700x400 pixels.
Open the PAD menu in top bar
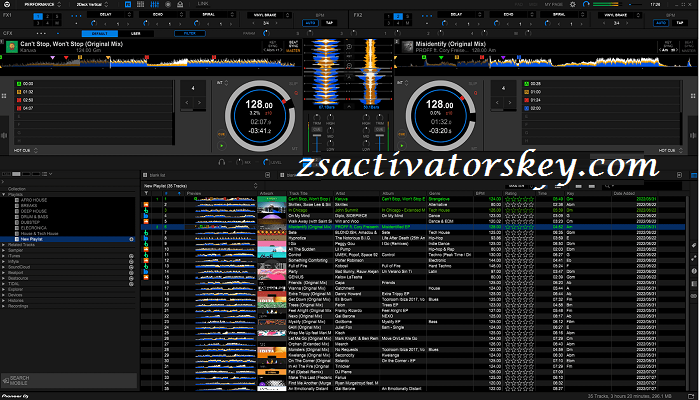pos(519,4)
